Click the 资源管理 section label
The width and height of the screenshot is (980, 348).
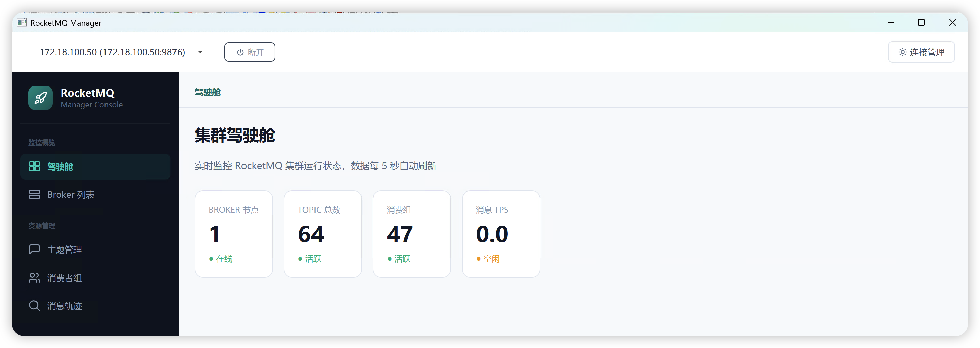click(x=42, y=226)
